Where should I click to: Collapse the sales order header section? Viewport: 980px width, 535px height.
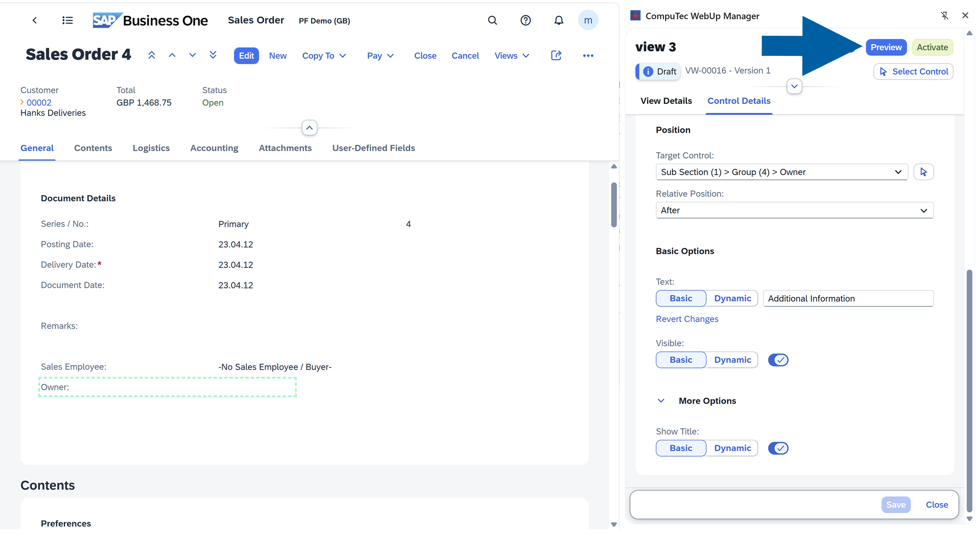pyautogui.click(x=309, y=128)
